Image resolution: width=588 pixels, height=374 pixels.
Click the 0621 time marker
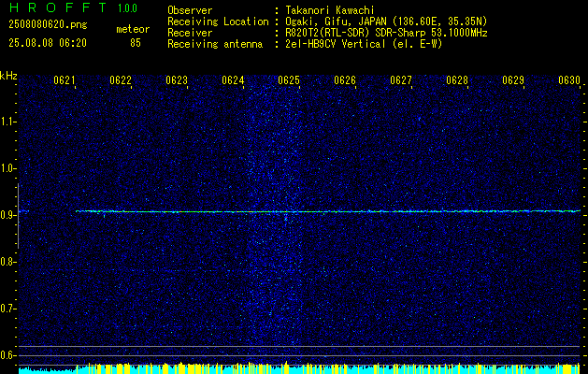click(65, 80)
